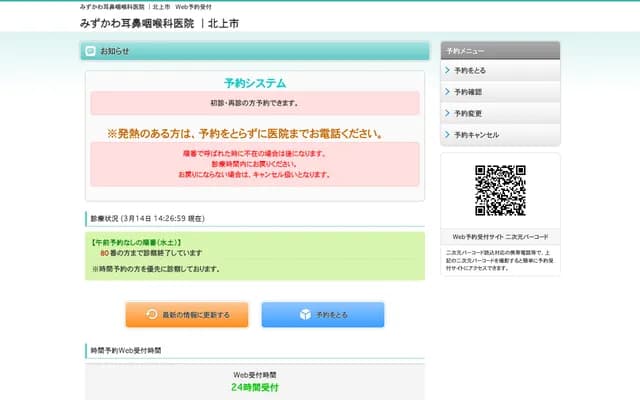This screenshot has width=640, height=400.
Task: Click the green 24時間受付 text
Action: (254, 387)
